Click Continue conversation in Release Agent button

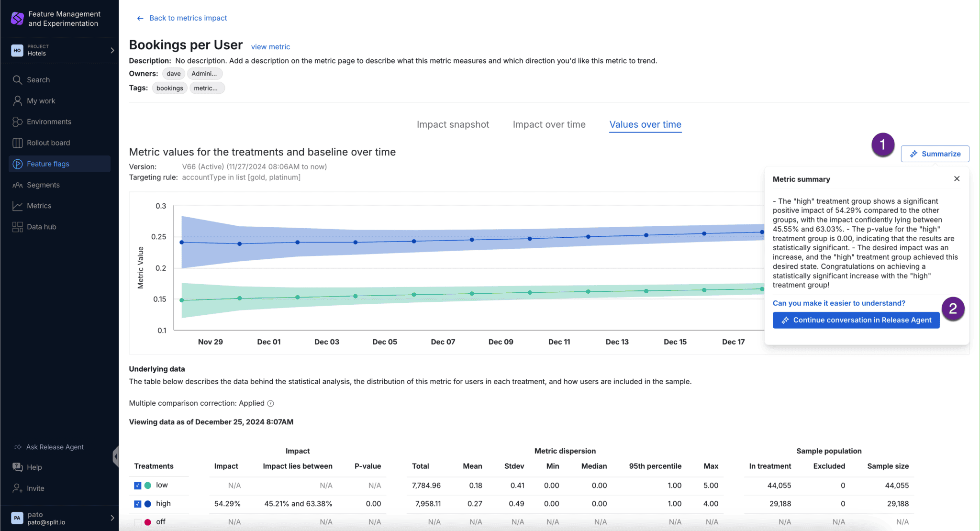pos(856,320)
